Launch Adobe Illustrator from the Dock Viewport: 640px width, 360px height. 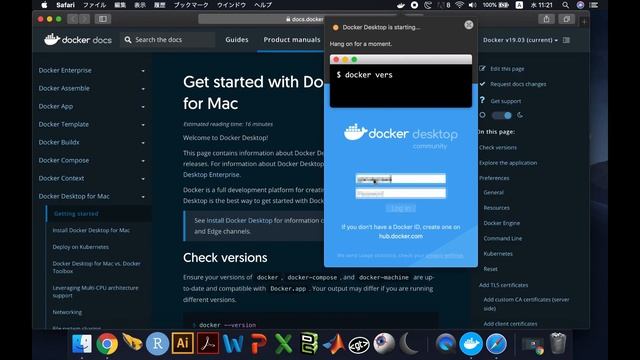[182, 344]
